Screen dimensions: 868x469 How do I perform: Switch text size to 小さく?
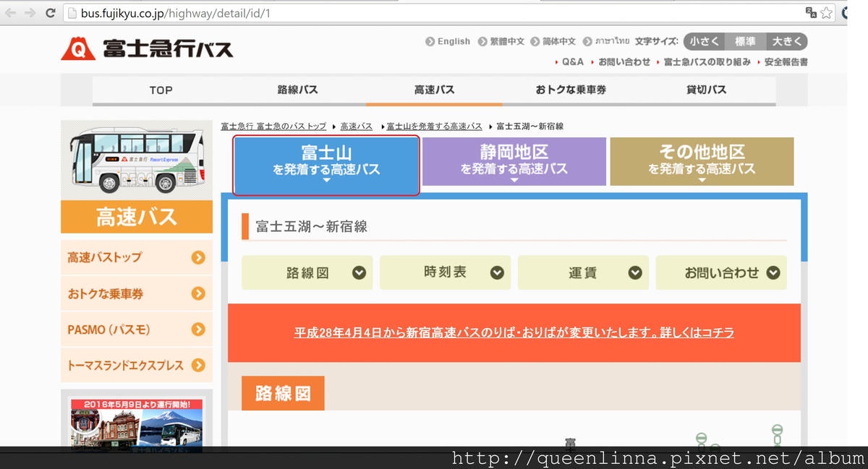[x=703, y=41]
